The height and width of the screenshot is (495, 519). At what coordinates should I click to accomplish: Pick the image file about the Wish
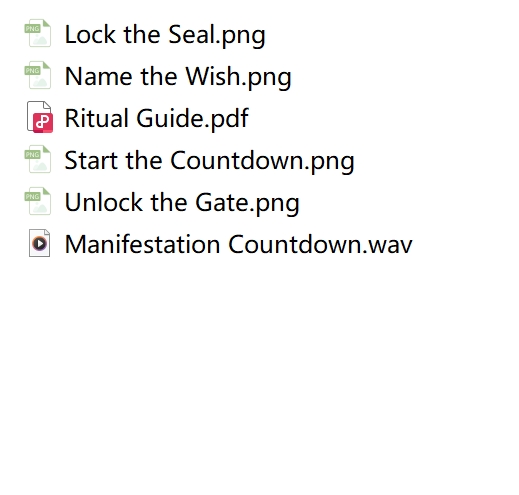click(178, 77)
